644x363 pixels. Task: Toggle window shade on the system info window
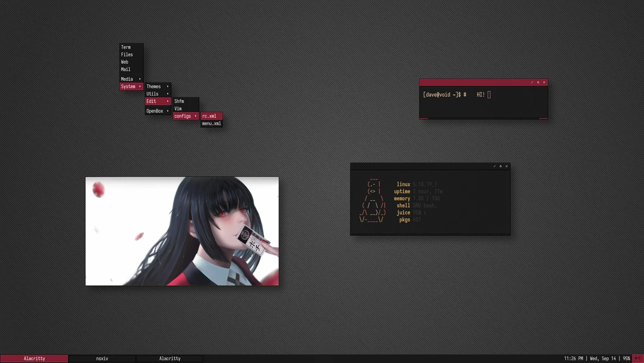494,167
